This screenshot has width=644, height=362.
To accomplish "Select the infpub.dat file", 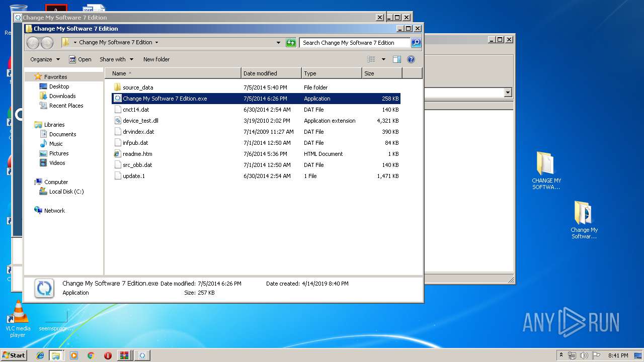I will 256,143.
